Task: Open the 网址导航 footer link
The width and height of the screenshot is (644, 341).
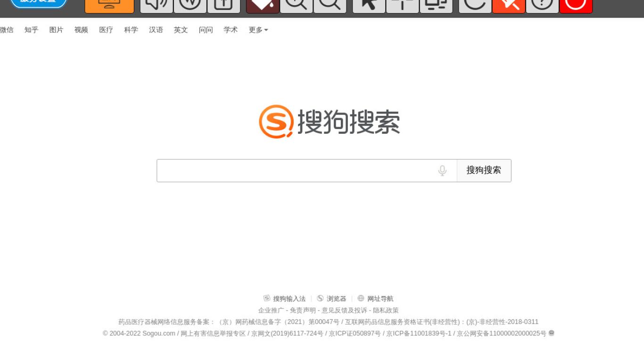Action: [380, 299]
